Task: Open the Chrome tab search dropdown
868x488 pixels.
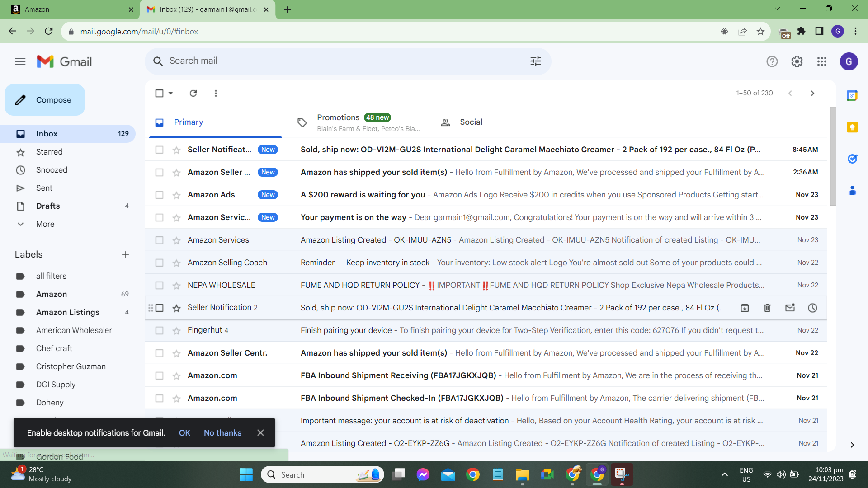Action: point(777,9)
